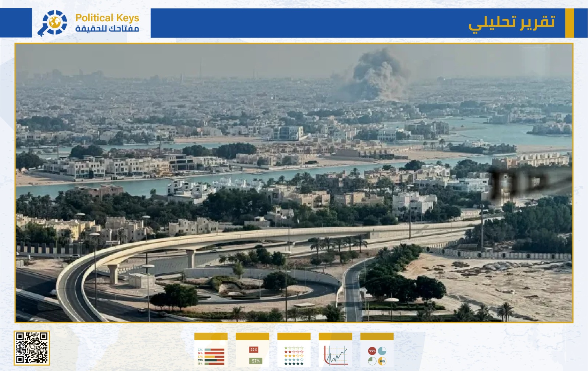Open the star ratings card
This screenshot has width=588, height=371.
[x=294, y=350]
